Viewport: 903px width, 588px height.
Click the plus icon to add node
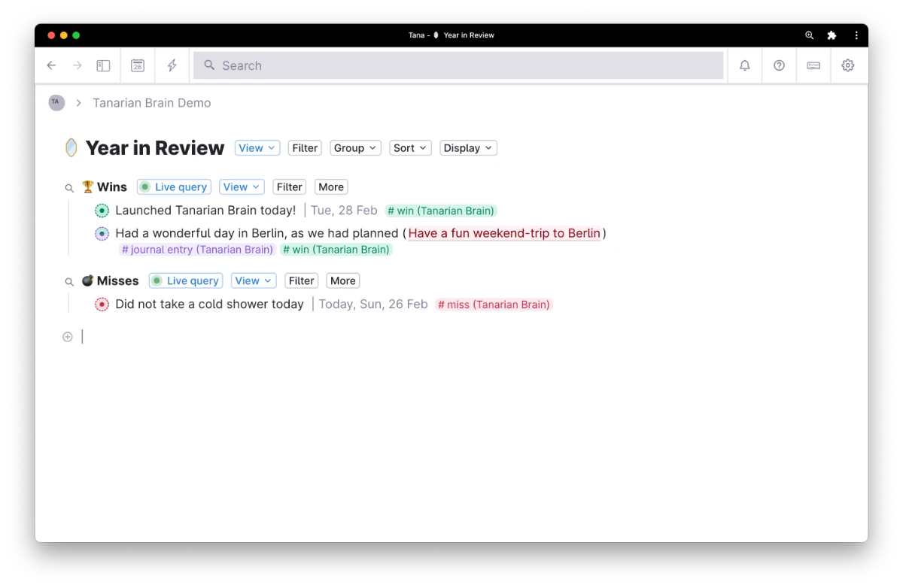pos(68,337)
